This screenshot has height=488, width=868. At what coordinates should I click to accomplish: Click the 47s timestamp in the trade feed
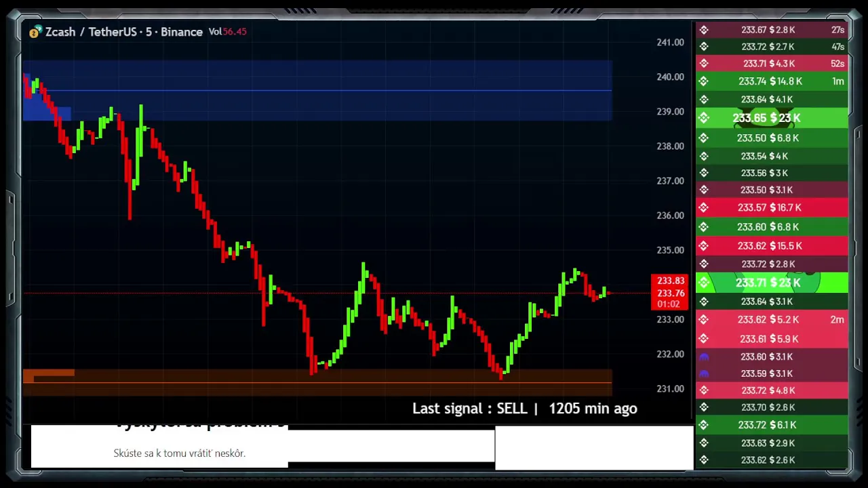click(838, 47)
